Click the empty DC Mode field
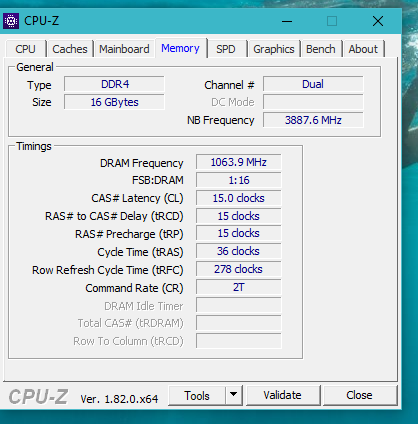The image size is (418, 424). (x=313, y=102)
